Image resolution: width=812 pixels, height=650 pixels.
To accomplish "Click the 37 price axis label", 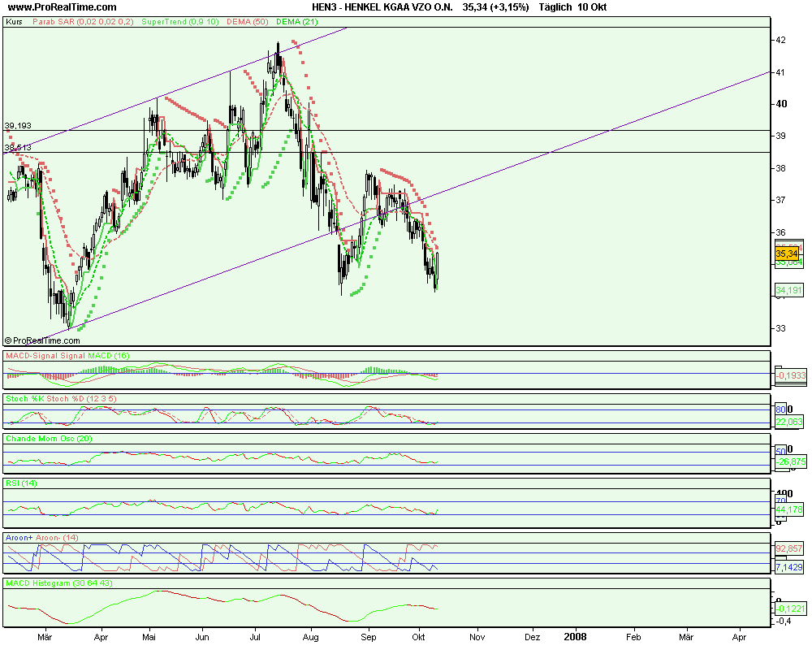I will (x=780, y=200).
